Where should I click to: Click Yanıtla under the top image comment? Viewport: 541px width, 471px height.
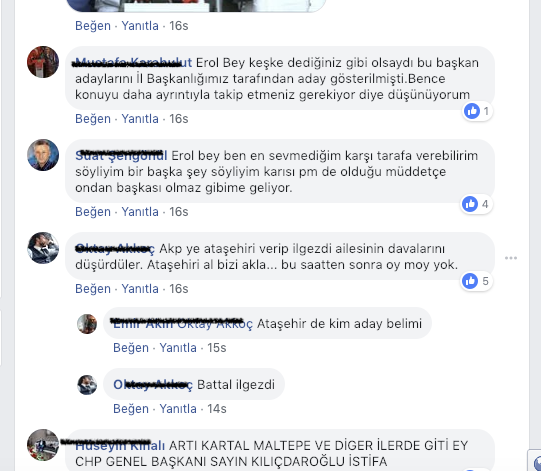(140, 26)
